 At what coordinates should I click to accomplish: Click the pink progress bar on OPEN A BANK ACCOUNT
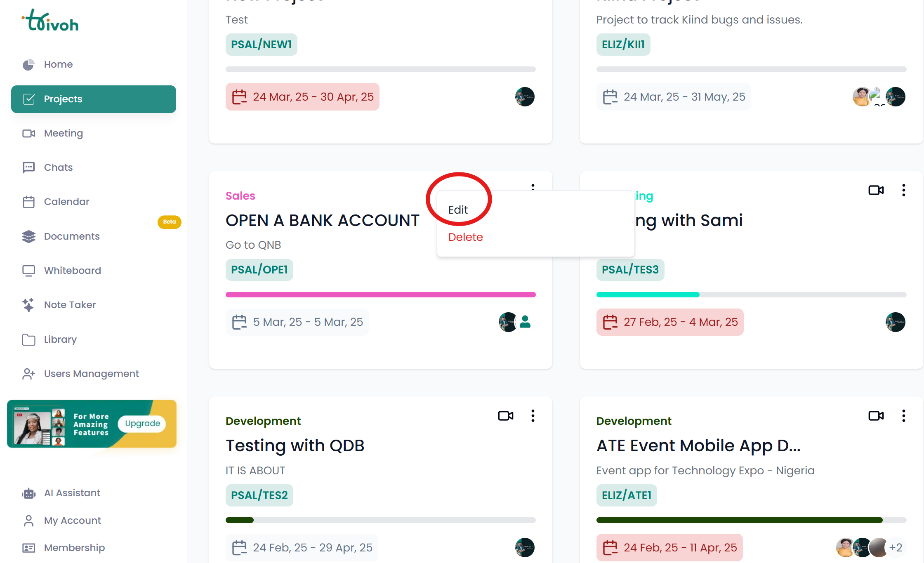click(x=380, y=294)
